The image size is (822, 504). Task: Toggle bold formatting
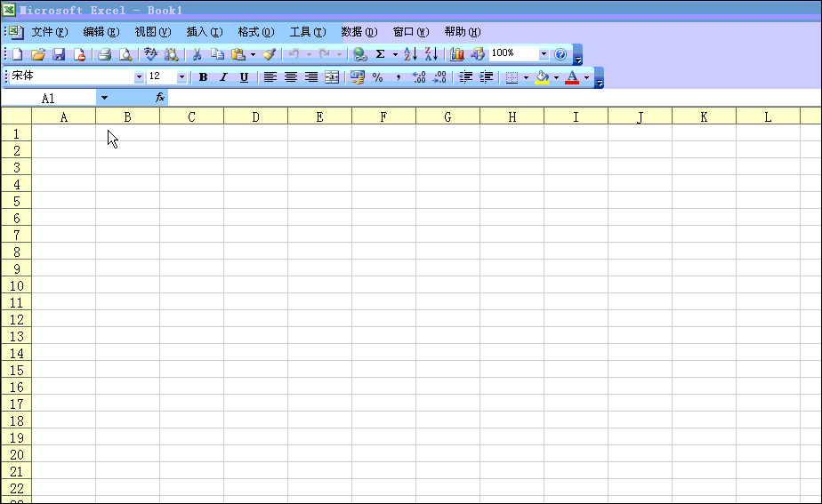coord(203,77)
